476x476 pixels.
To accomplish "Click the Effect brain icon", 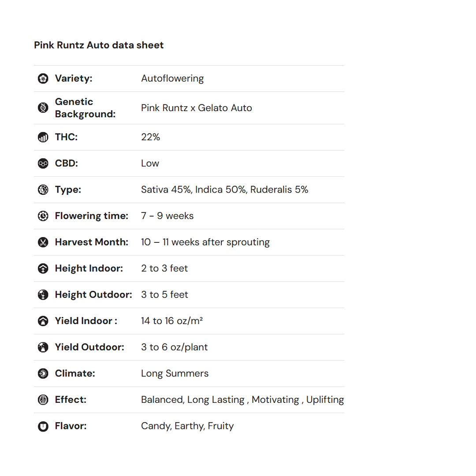I will coord(43,400).
